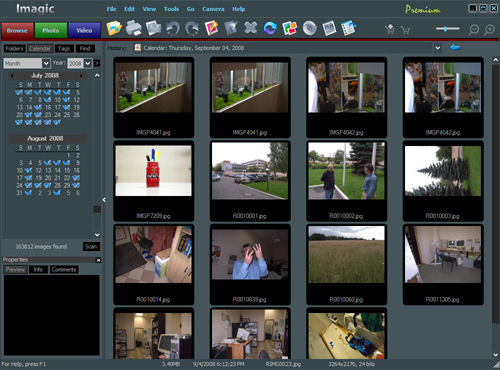This screenshot has width=500, height=370.
Task: Switch to the Info properties tab
Action: (38, 269)
